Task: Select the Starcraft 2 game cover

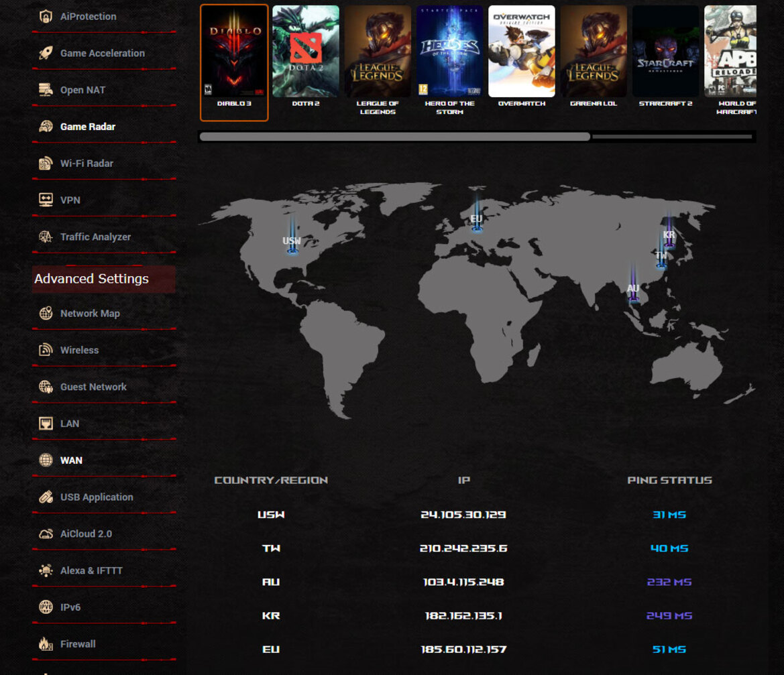Action: coord(665,52)
